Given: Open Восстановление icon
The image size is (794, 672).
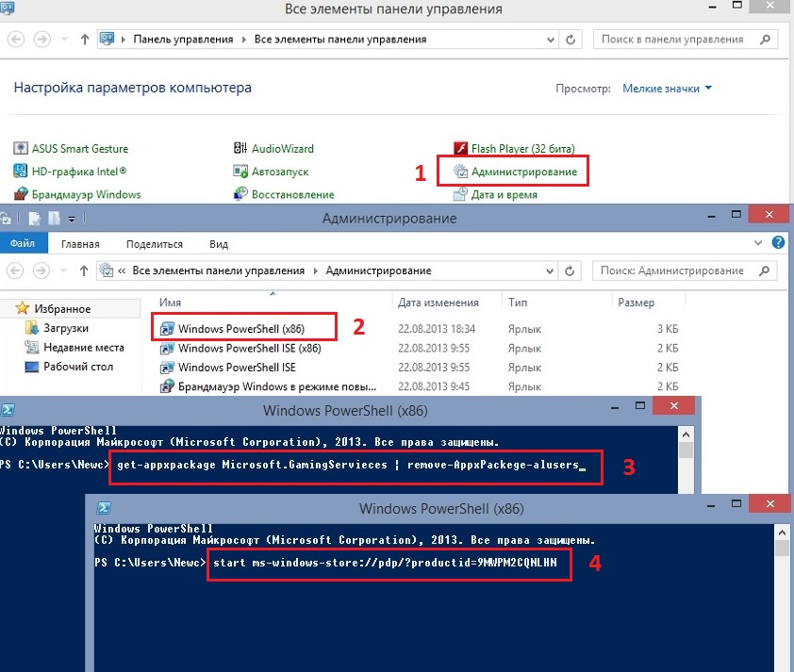Looking at the screenshot, I should tap(240, 194).
